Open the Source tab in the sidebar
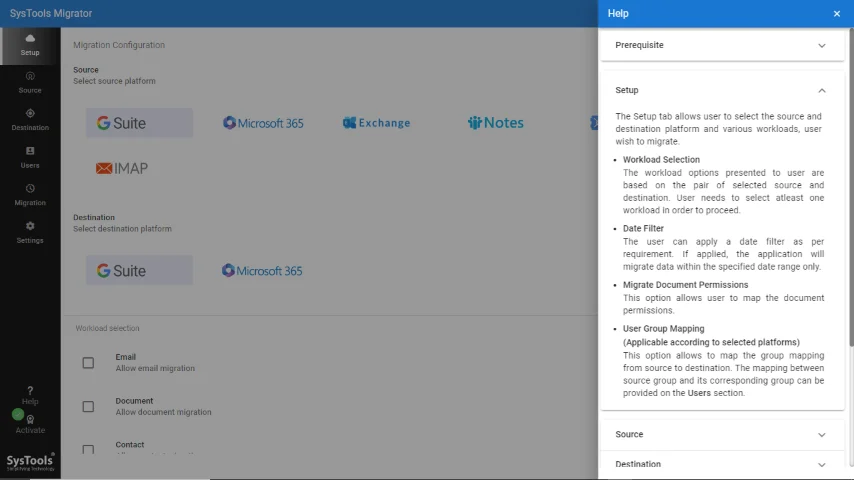The height and width of the screenshot is (480, 854). coord(30,83)
